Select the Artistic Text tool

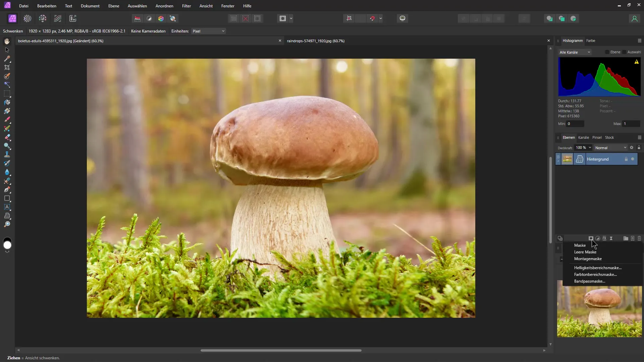point(7,207)
